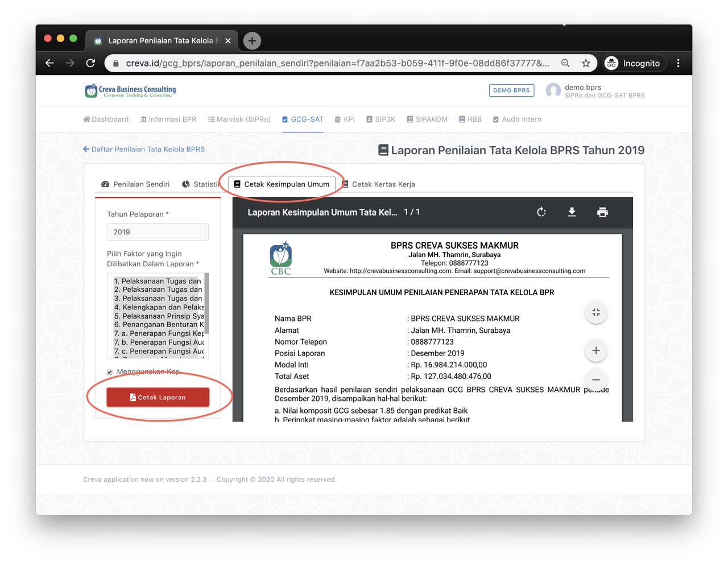Open the SIPAKOM menu

(427, 119)
